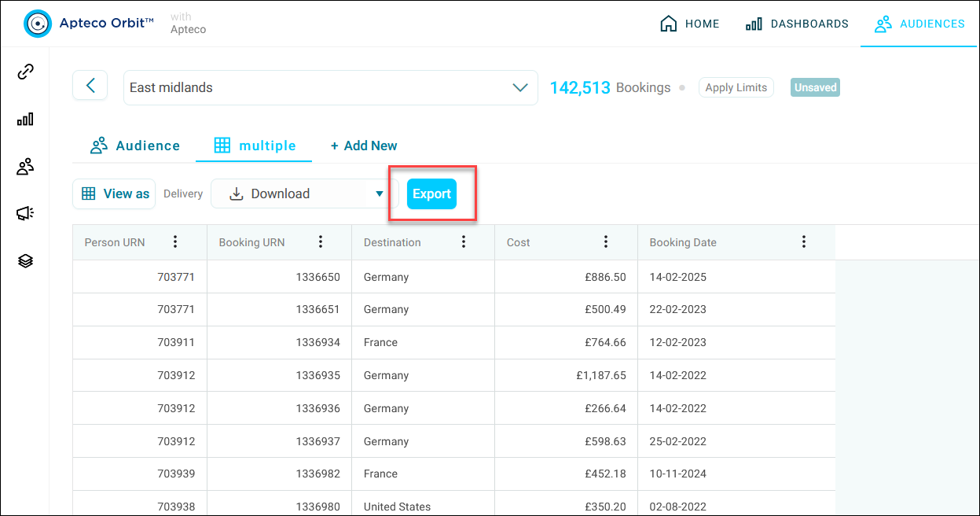This screenshot has width=980, height=516.
Task: Open the bar chart sidebar icon
Action: [x=25, y=119]
